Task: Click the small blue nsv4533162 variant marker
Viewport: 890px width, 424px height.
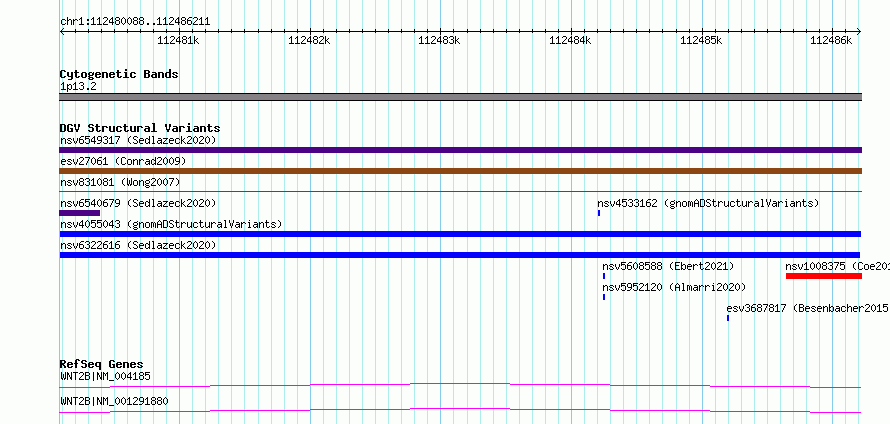Action: click(599, 213)
